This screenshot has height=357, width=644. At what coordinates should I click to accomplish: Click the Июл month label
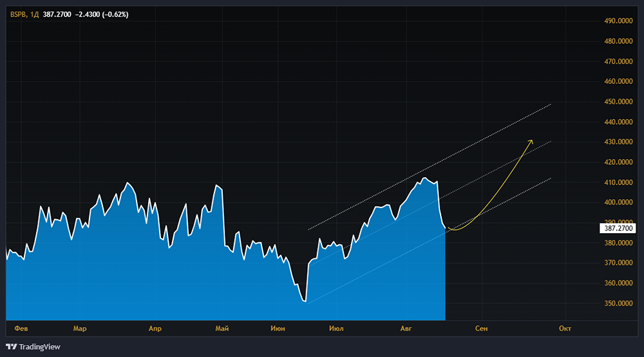336,329
